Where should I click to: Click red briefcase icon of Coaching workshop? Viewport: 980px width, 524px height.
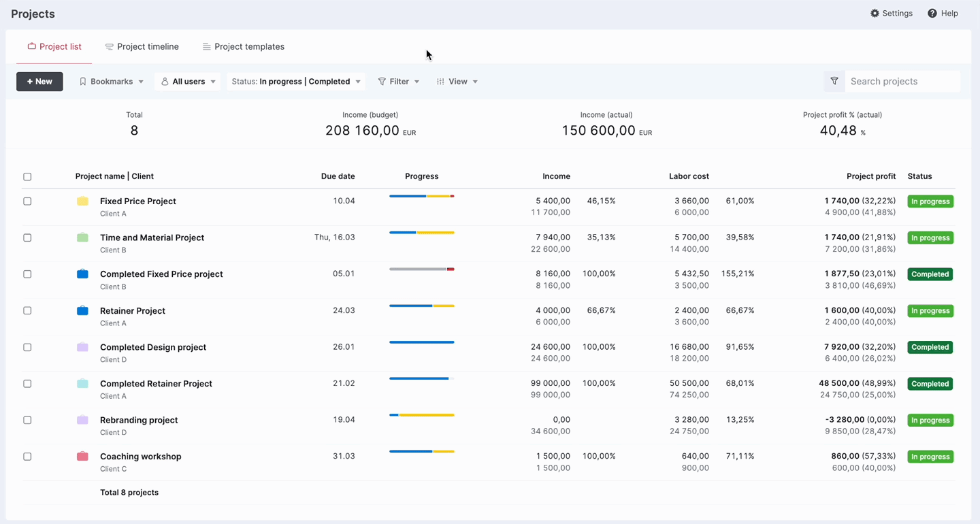[x=82, y=456]
